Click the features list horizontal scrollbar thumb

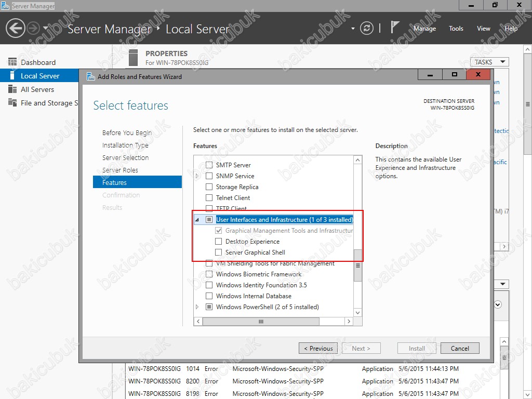coord(261,321)
